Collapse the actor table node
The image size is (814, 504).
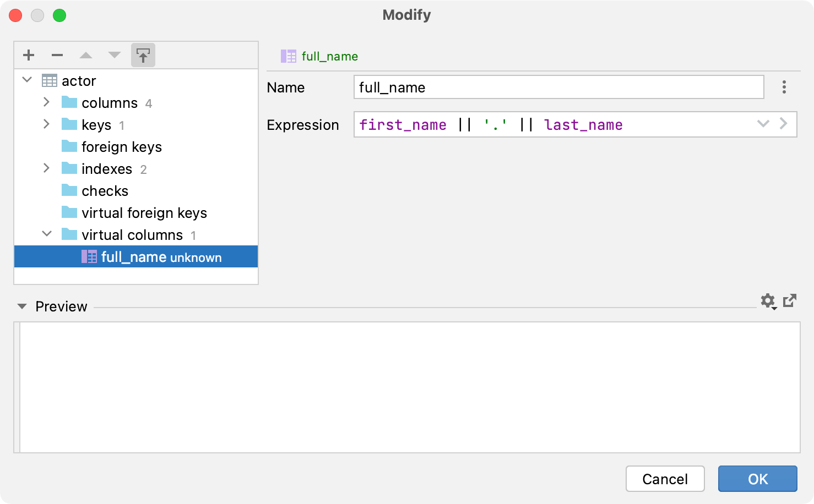26,80
